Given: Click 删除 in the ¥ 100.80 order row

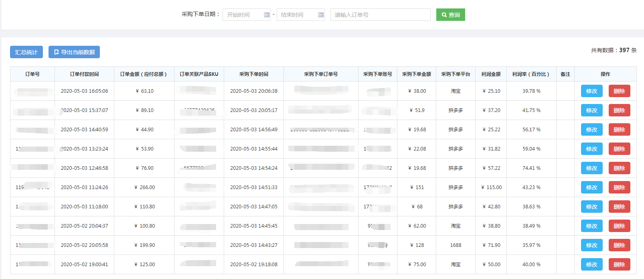Looking at the screenshot, I should 620,226.
